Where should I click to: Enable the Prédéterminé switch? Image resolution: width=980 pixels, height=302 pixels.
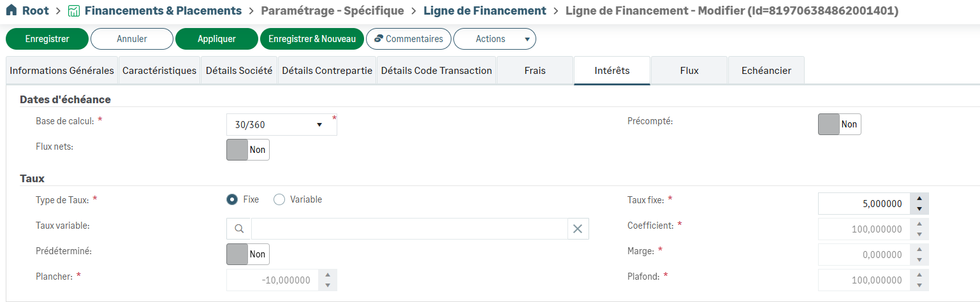(248, 254)
